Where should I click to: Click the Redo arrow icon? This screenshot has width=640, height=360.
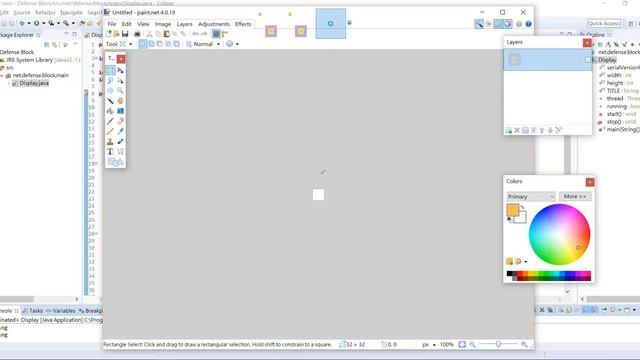pos(204,34)
